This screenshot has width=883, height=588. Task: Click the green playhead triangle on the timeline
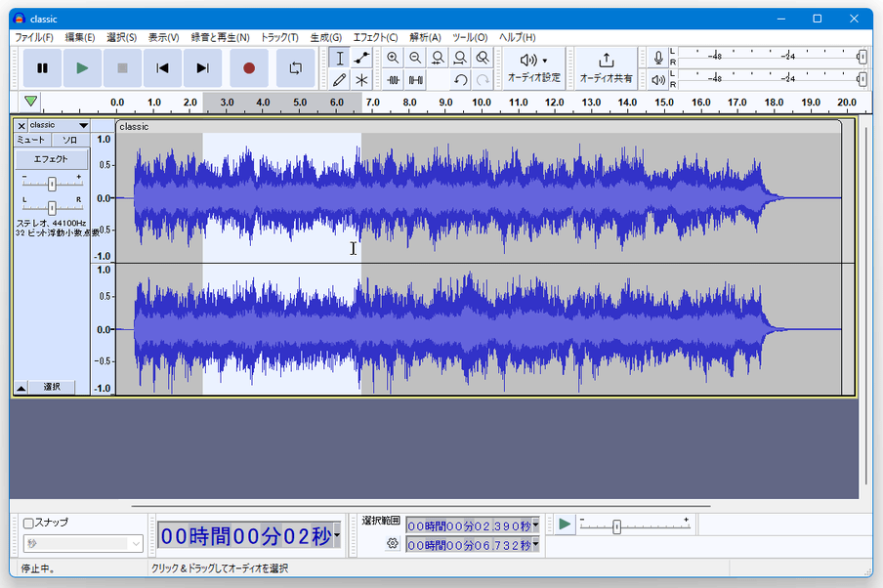[x=31, y=102]
